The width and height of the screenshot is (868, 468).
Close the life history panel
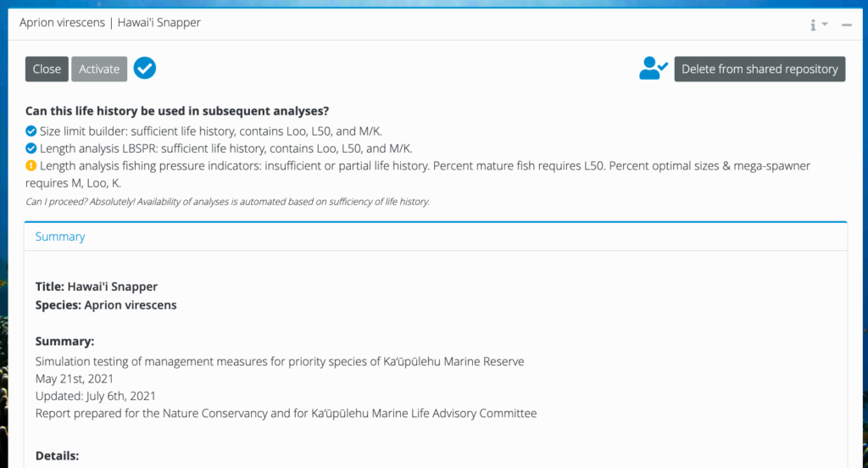coord(47,69)
